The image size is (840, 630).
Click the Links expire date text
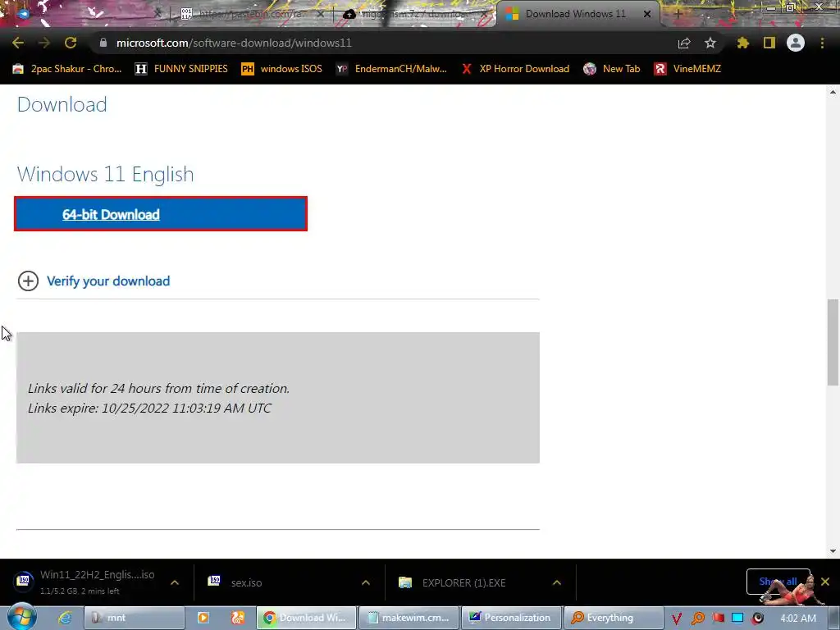(x=149, y=409)
